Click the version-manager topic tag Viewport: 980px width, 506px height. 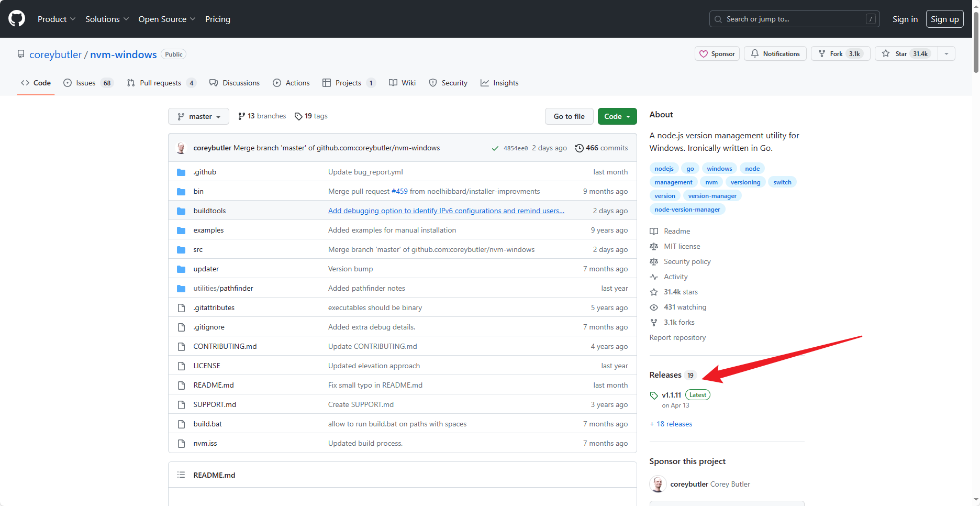712,196
